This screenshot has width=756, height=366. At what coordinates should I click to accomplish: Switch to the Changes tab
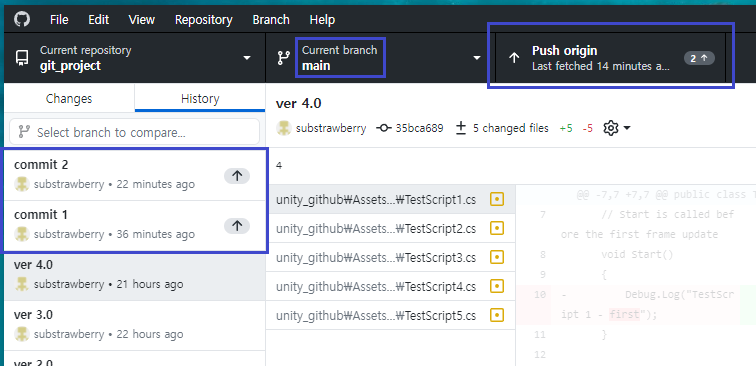[69, 98]
